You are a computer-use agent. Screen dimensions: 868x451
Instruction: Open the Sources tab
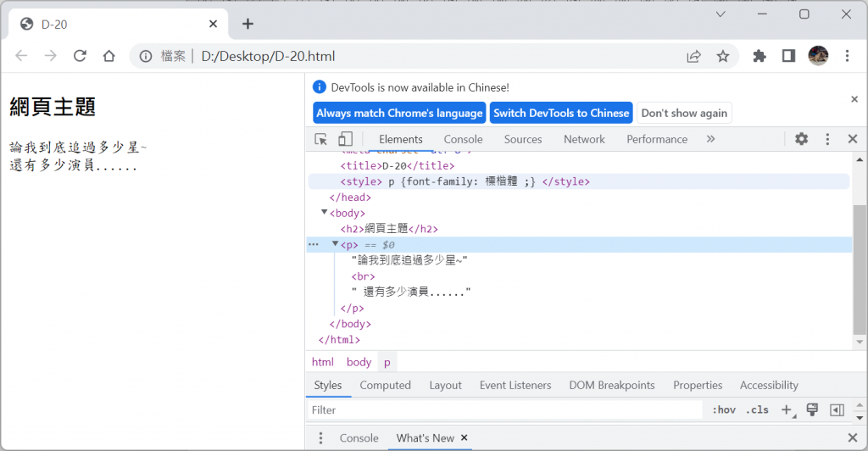(523, 139)
